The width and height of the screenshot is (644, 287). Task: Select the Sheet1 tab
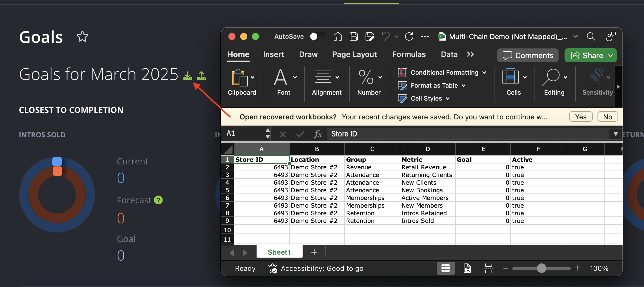pyautogui.click(x=279, y=252)
